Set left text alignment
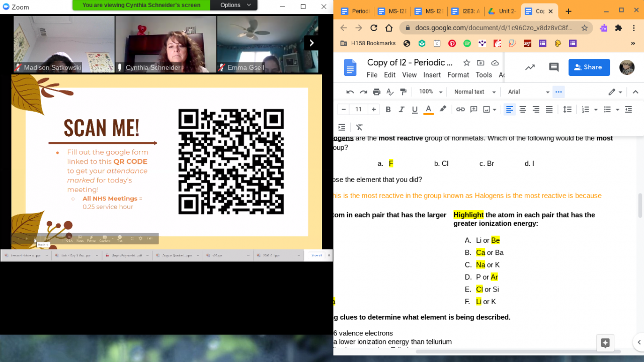This screenshot has width=644, height=362. (x=510, y=110)
